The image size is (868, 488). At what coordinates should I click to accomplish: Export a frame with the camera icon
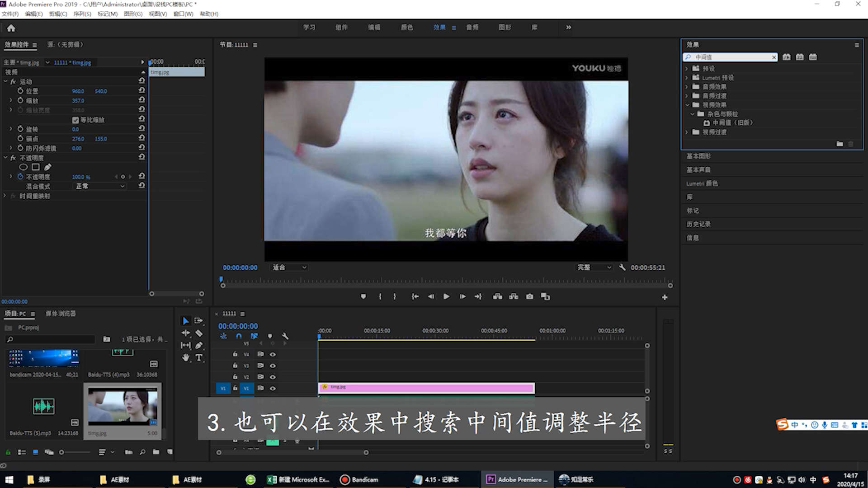pos(529,296)
